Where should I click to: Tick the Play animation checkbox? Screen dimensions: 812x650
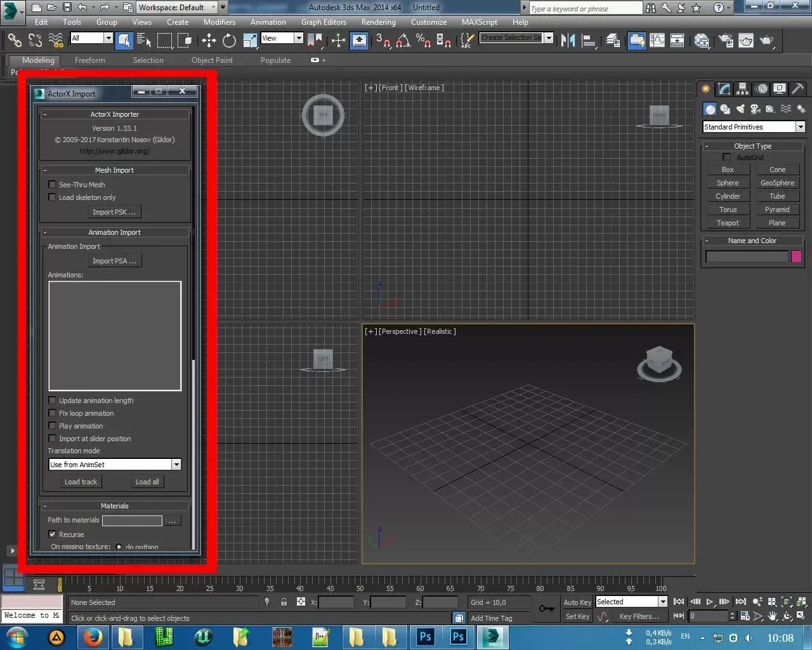point(52,426)
